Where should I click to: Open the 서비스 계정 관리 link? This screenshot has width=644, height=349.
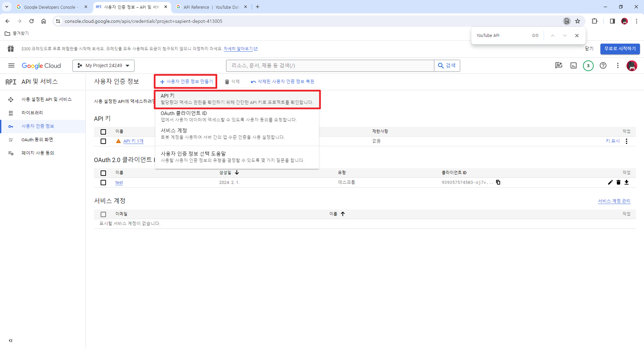tap(614, 201)
